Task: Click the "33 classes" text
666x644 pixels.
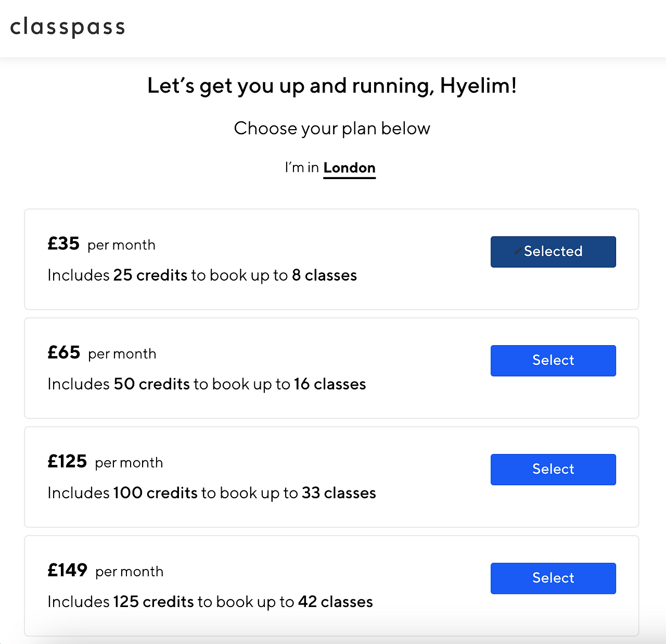Action: 339,493
